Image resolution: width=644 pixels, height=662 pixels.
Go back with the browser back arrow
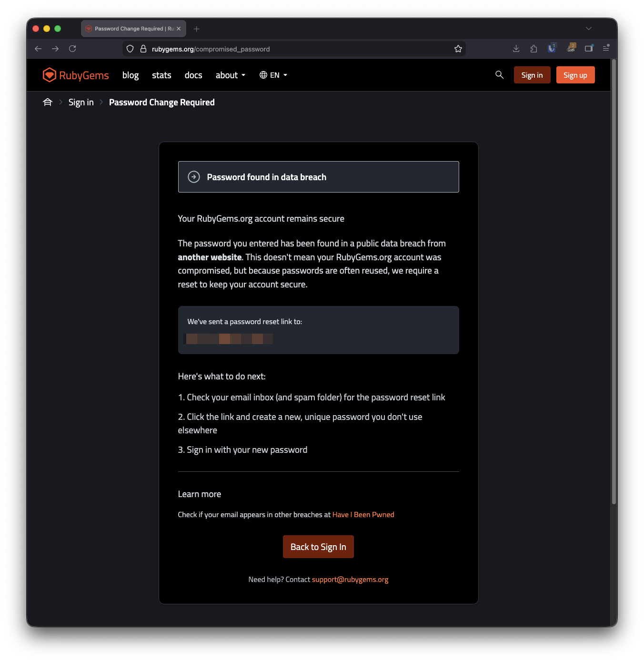pyautogui.click(x=38, y=49)
